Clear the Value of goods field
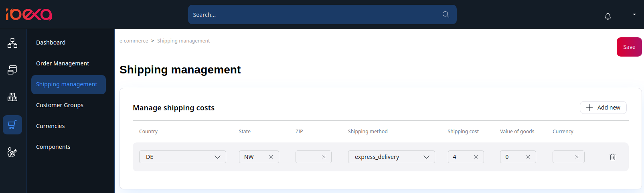This screenshot has height=193, width=644. (528, 157)
